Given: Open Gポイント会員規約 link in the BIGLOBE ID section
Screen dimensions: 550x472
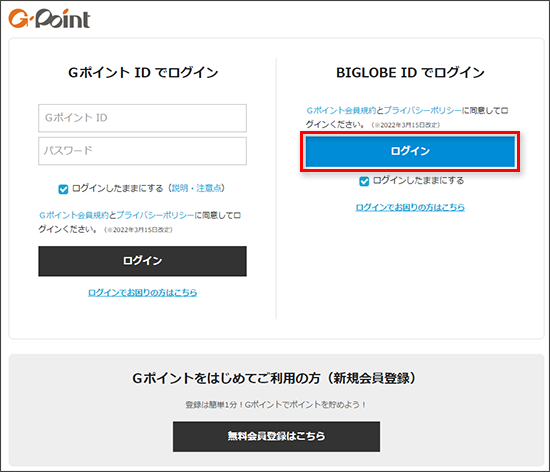Looking at the screenshot, I should tap(341, 110).
